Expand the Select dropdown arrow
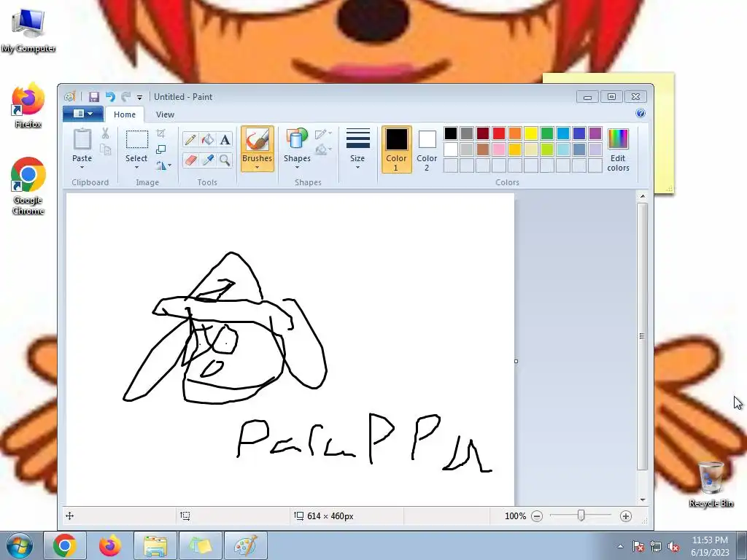747x560 pixels. pos(136,167)
